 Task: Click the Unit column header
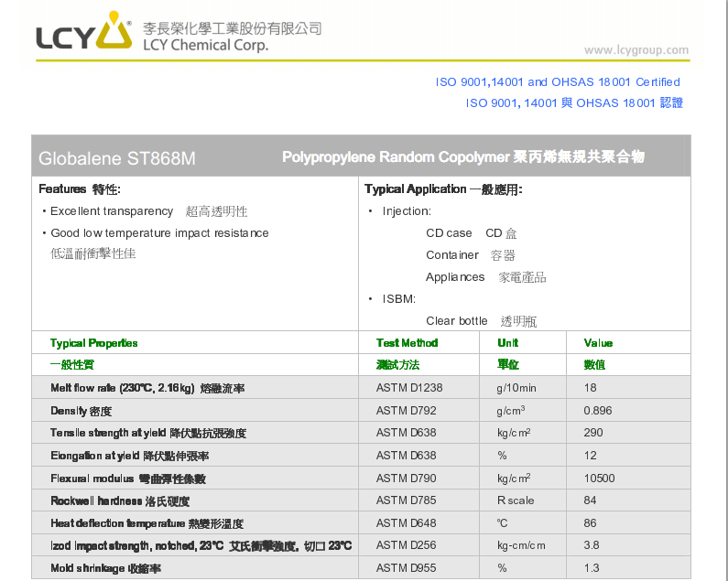pos(507,343)
